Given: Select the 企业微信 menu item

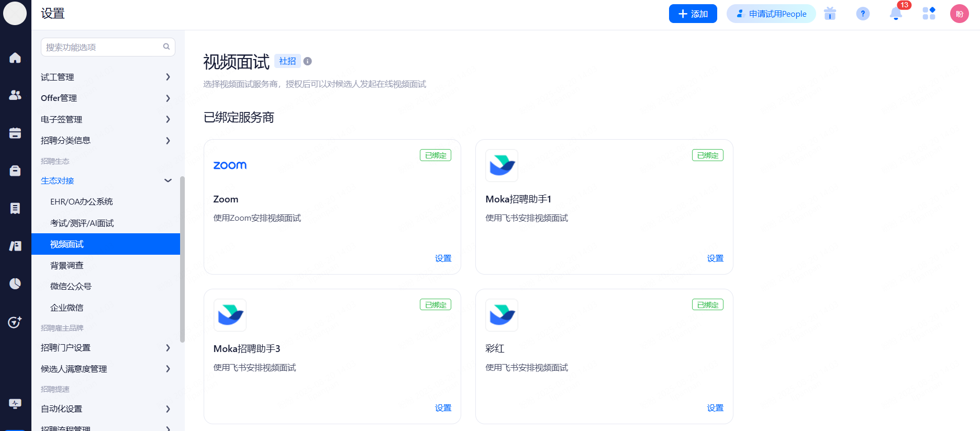Looking at the screenshot, I should [67, 308].
